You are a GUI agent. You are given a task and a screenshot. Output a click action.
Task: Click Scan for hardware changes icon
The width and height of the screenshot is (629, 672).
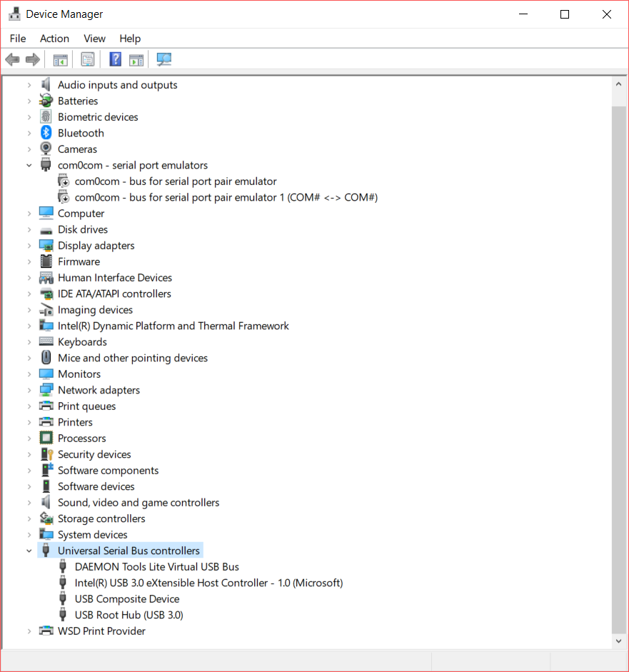click(163, 59)
